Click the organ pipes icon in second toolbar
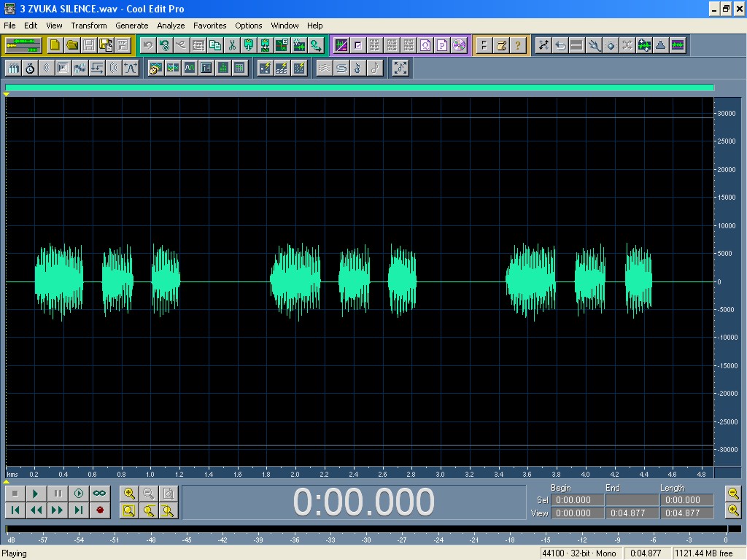 13,68
